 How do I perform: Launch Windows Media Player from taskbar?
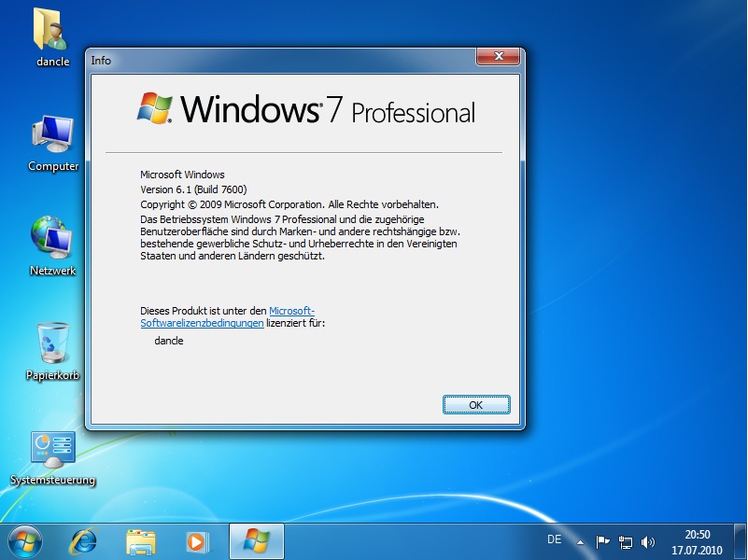tap(196, 541)
